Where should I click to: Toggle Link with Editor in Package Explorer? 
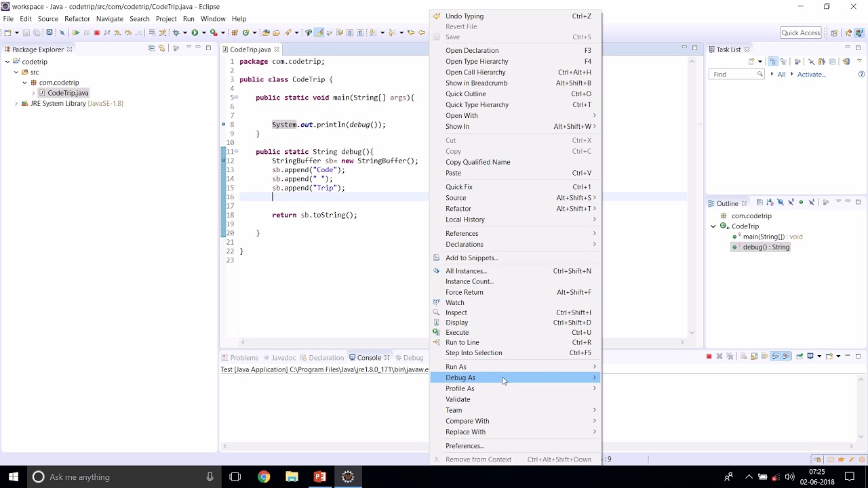coord(161,48)
